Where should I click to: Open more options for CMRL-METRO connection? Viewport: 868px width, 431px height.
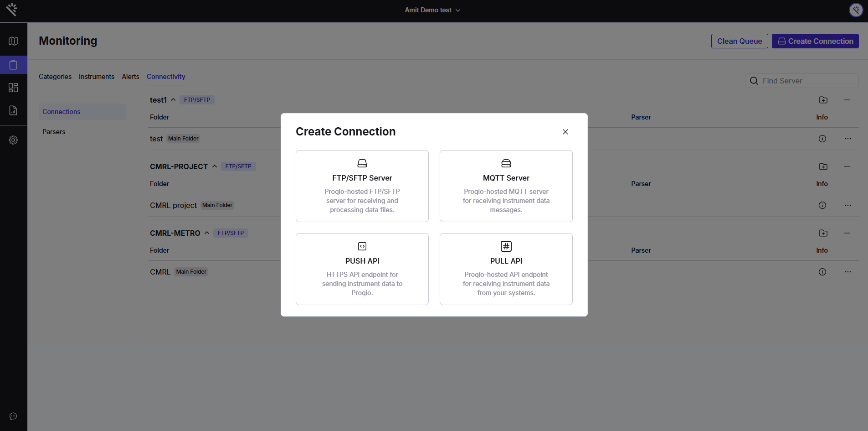pos(847,233)
